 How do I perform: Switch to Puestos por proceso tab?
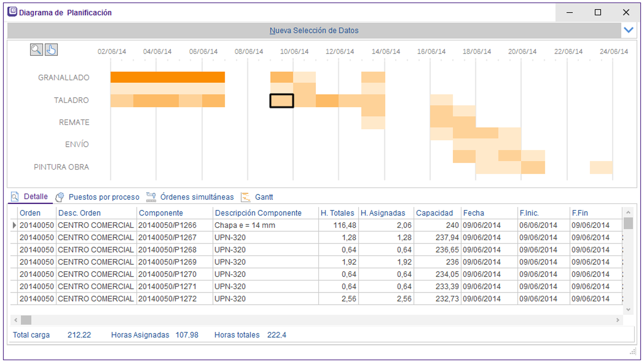[104, 197]
